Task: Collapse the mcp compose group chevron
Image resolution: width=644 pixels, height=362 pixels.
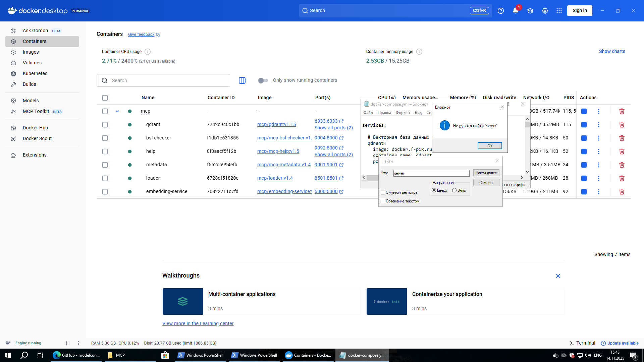Action: [x=117, y=111]
